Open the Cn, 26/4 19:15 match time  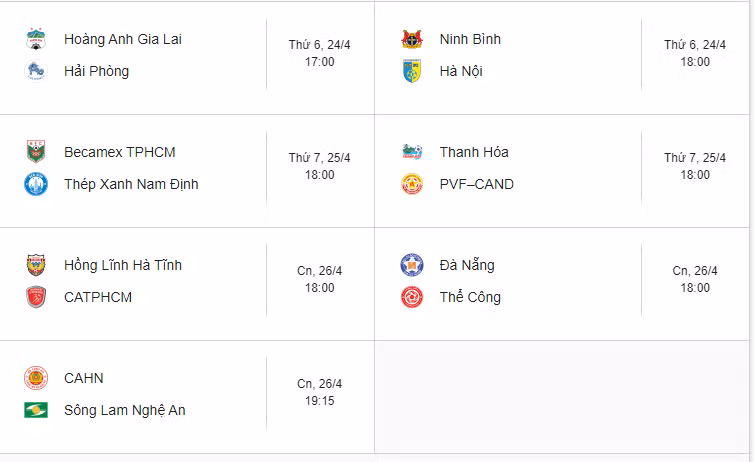pos(319,392)
